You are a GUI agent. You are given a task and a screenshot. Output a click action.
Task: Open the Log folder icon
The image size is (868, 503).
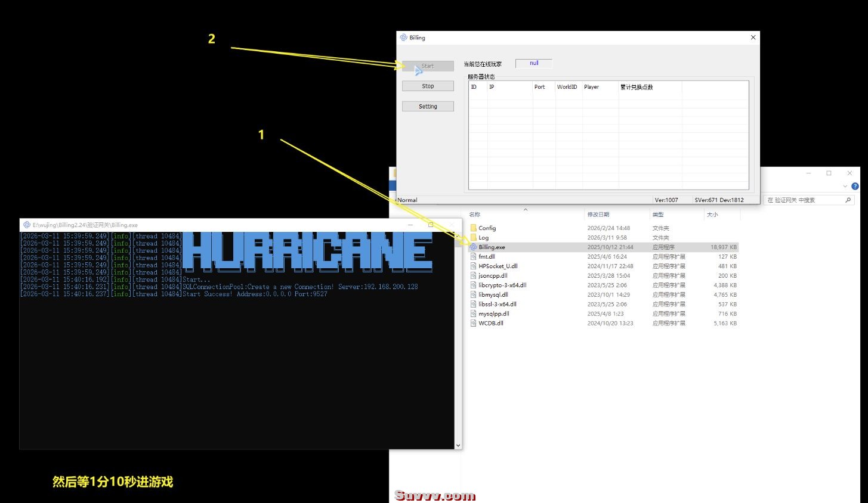point(474,238)
